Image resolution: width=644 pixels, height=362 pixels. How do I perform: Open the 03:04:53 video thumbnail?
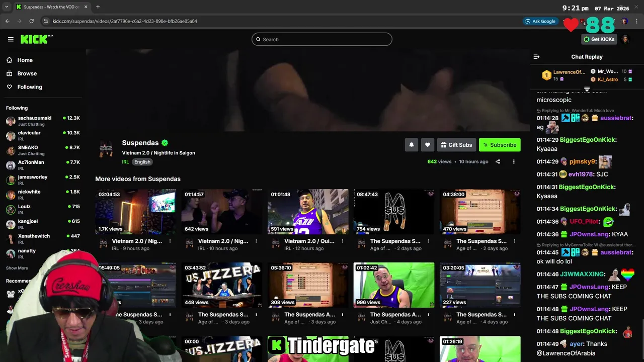point(136,212)
